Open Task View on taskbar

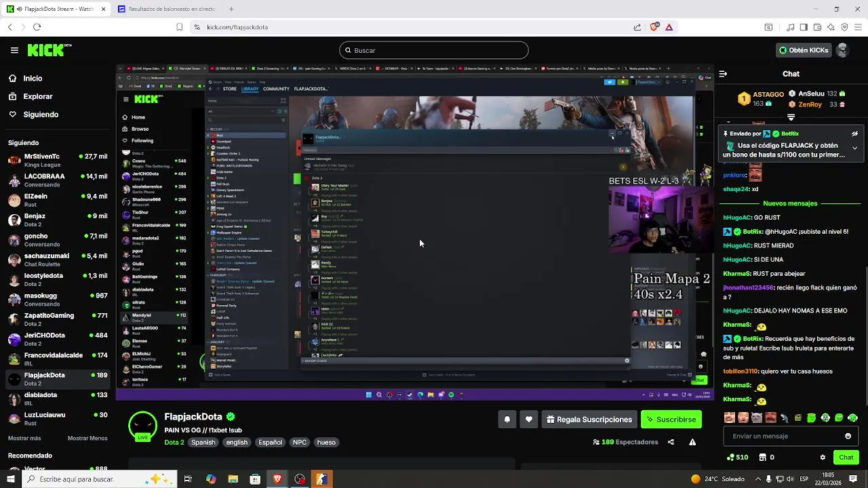pos(188,479)
